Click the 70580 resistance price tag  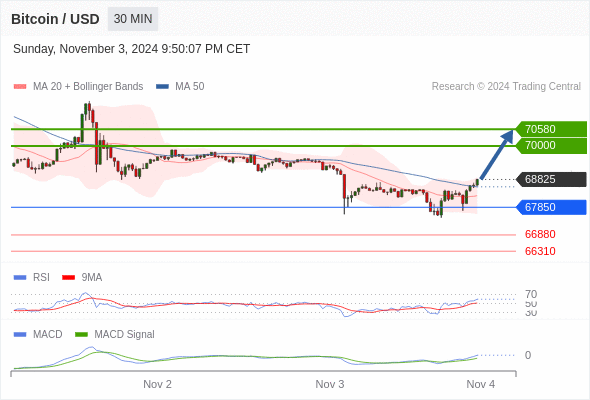[x=551, y=129]
